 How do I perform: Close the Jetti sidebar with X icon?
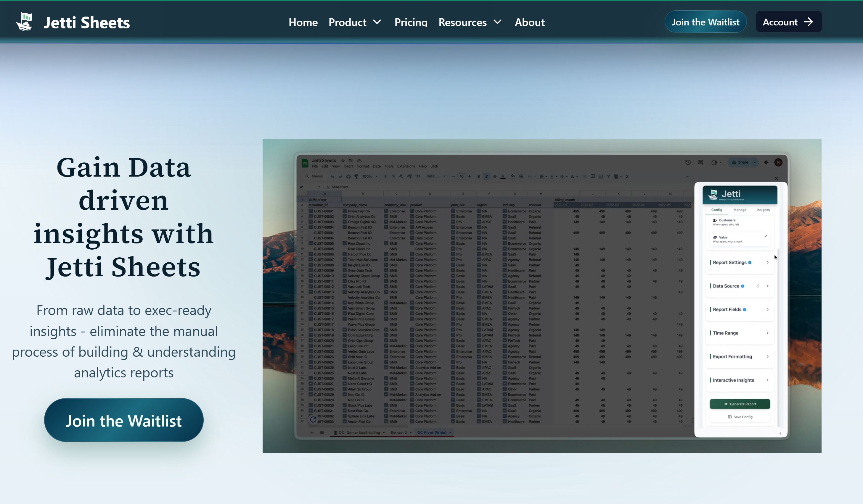tap(776, 178)
